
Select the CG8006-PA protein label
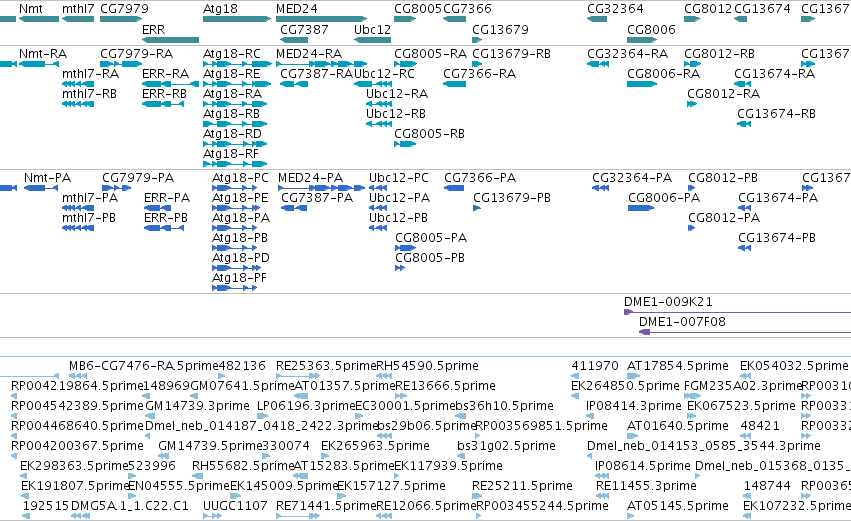[664, 198]
